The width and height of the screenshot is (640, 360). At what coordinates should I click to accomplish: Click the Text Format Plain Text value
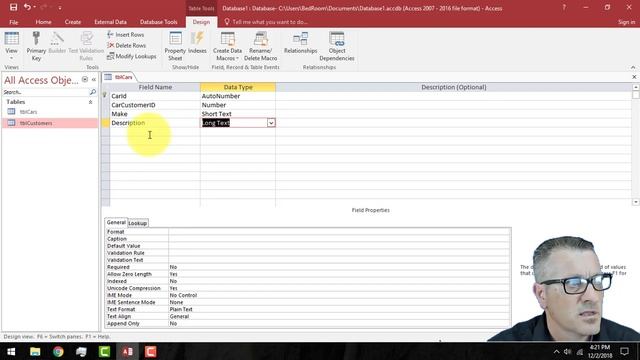click(x=339, y=309)
